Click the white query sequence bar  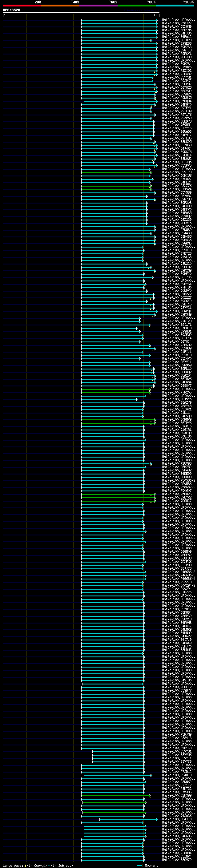(x=81, y=12)
